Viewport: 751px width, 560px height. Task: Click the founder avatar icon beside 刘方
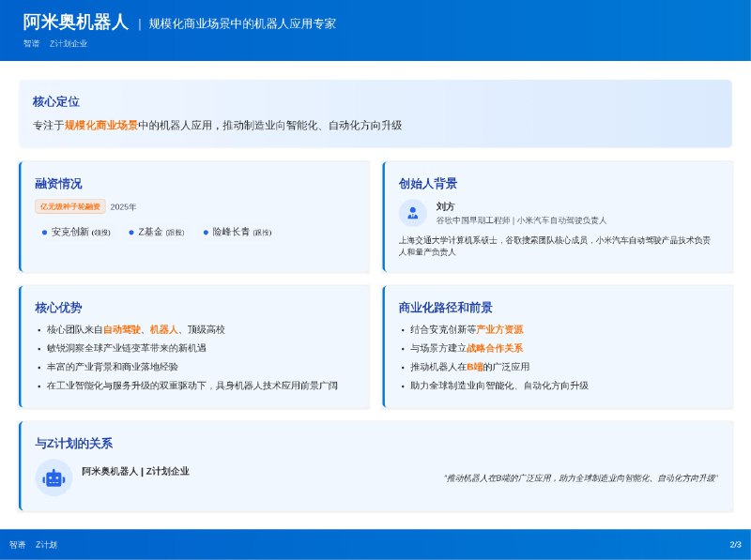413,213
